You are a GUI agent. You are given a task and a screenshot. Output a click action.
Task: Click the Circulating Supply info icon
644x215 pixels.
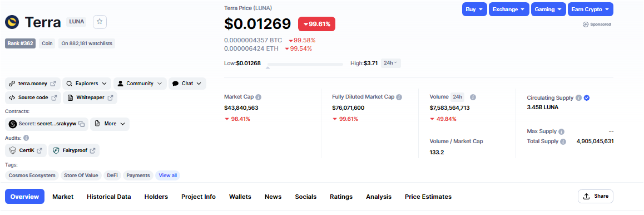[x=578, y=98]
